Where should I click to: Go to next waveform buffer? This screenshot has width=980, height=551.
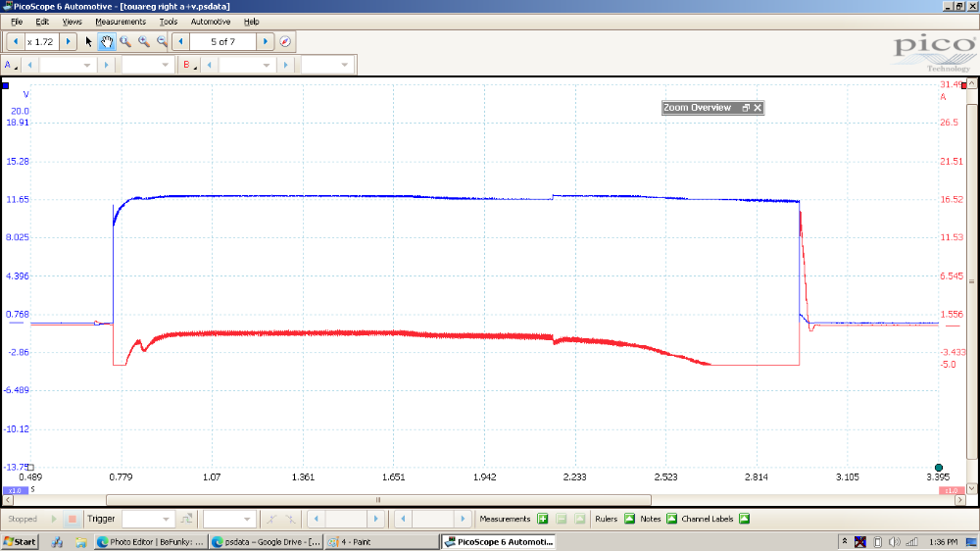(x=266, y=42)
